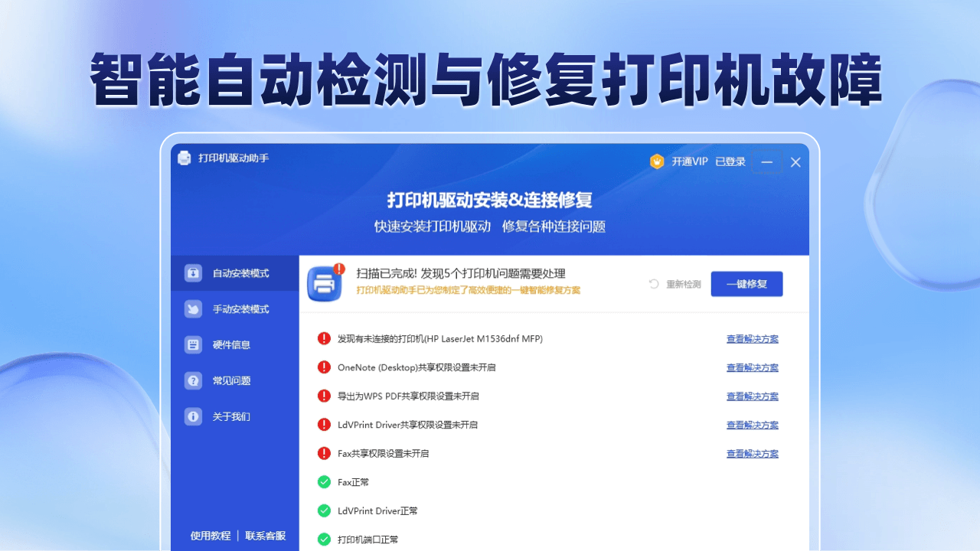The image size is (980, 551).
Task: Open 使用教程 at bottom of sidebar
Action: pos(210,536)
